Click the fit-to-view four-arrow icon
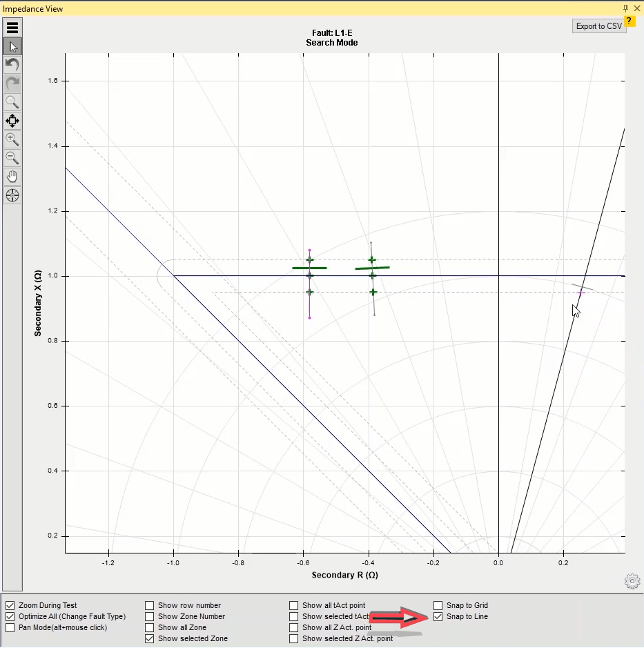This screenshot has height=648, width=644. pyautogui.click(x=12, y=121)
